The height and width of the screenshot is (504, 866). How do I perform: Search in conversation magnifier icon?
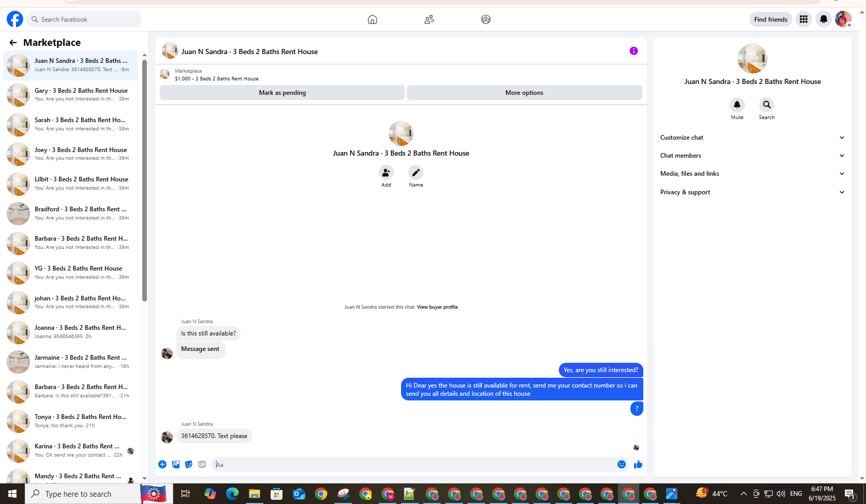[767, 105]
